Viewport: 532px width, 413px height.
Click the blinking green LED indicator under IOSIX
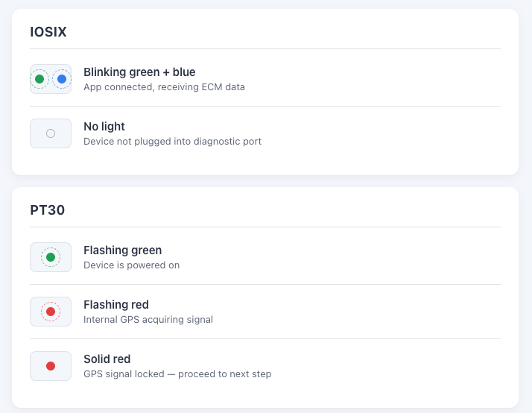tap(39, 79)
